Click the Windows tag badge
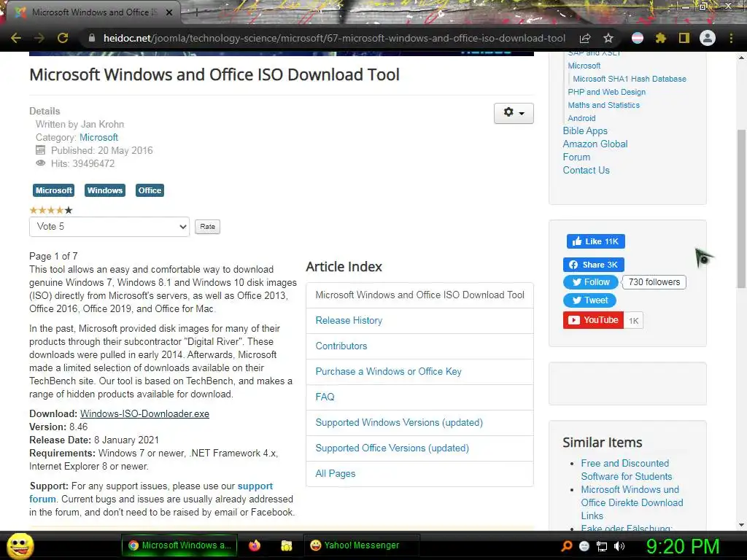Viewport: 747px width, 560px height. [105, 190]
